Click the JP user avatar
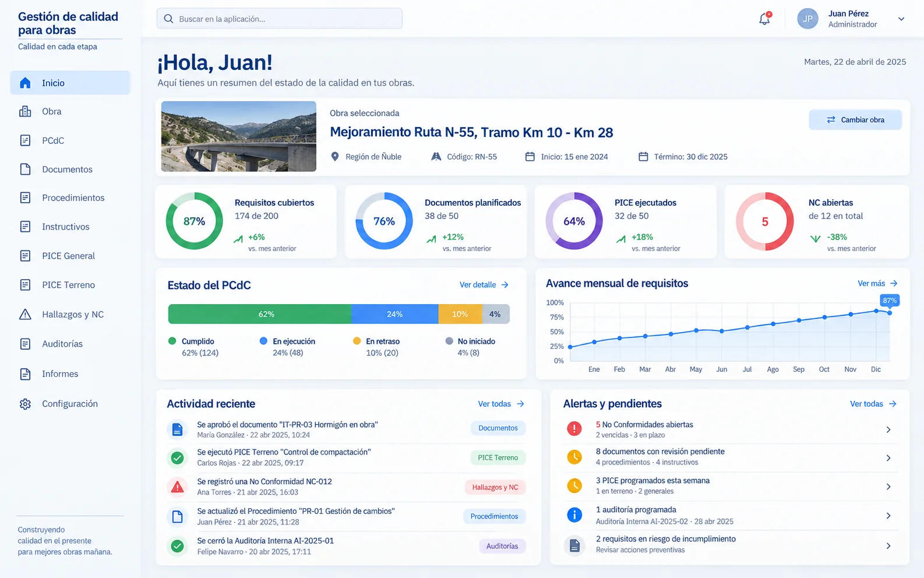Image resolution: width=924 pixels, height=578 pixels. point(807,19)
